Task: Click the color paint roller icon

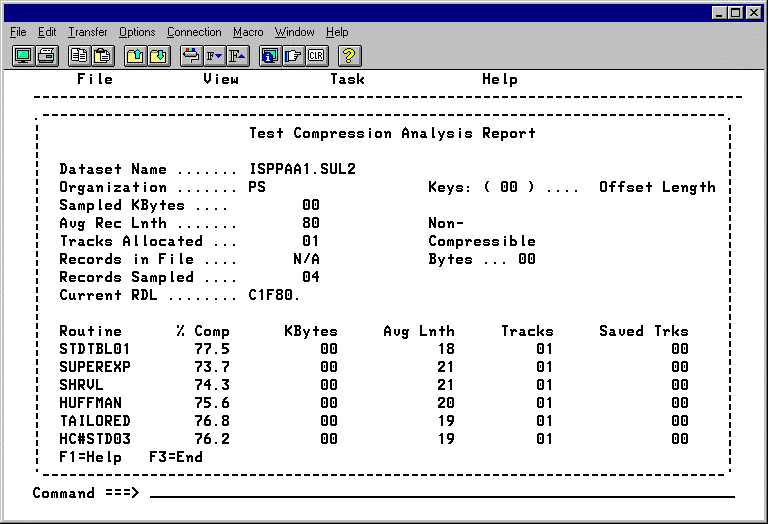Action: (191, 56)
